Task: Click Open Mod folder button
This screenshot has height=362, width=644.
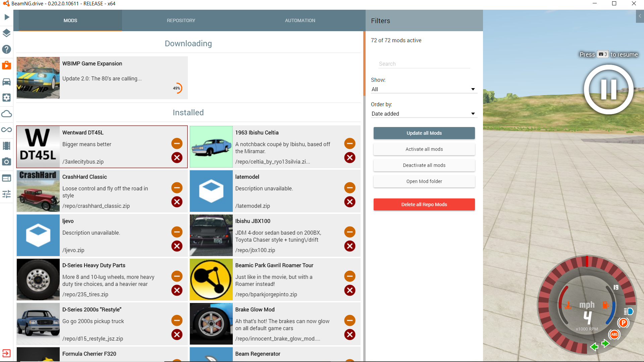Action: [424, 181]
